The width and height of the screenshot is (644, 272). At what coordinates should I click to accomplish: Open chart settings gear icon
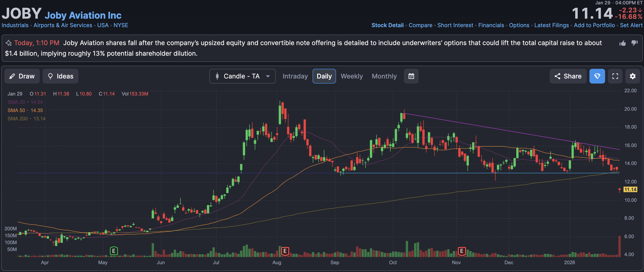[632, 76]
